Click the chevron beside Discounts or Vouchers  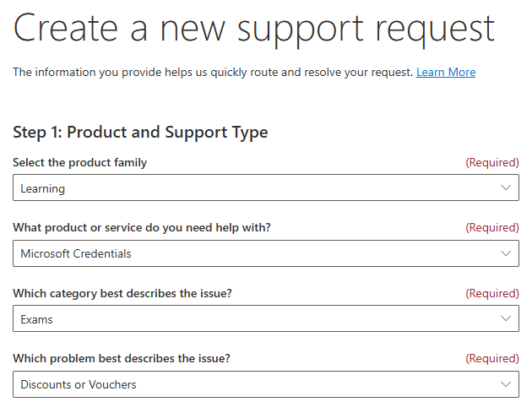pyautogui.click(x=506, y=384)
